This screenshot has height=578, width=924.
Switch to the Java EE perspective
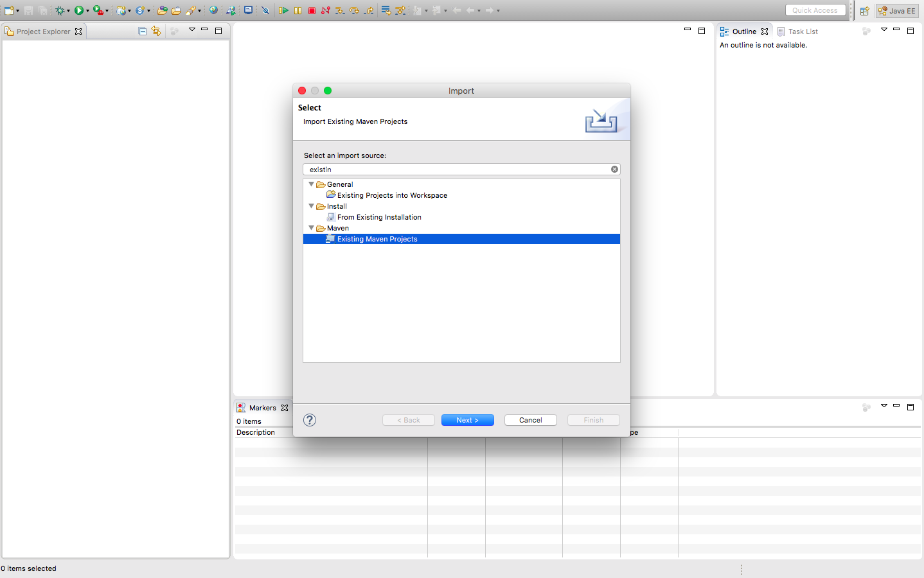click(897, 11)
